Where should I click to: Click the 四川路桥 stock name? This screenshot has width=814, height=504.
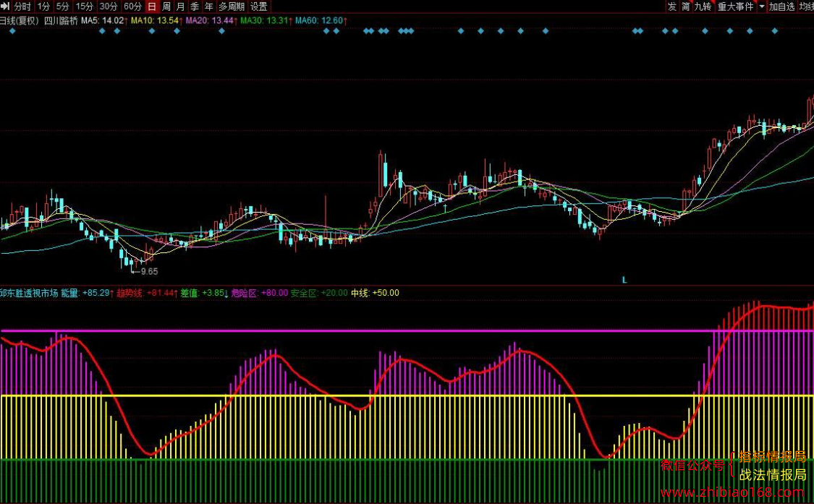click(61, 21)
